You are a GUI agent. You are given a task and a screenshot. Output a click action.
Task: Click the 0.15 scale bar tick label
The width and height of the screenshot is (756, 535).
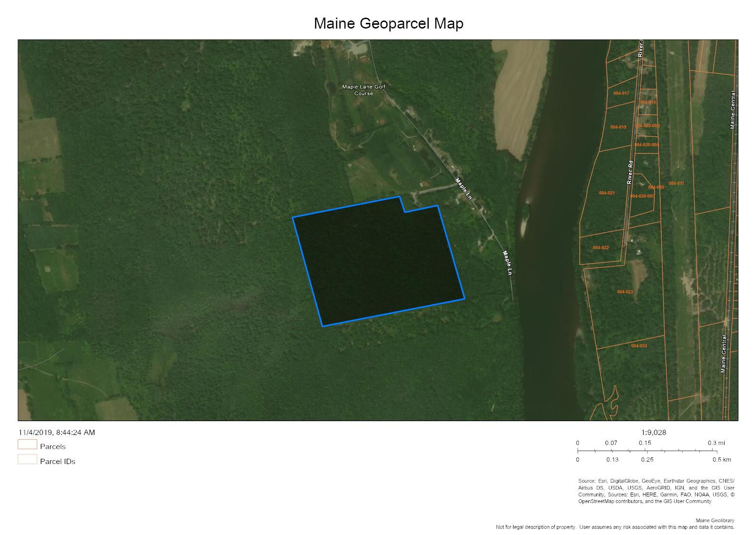coord(645,443)
